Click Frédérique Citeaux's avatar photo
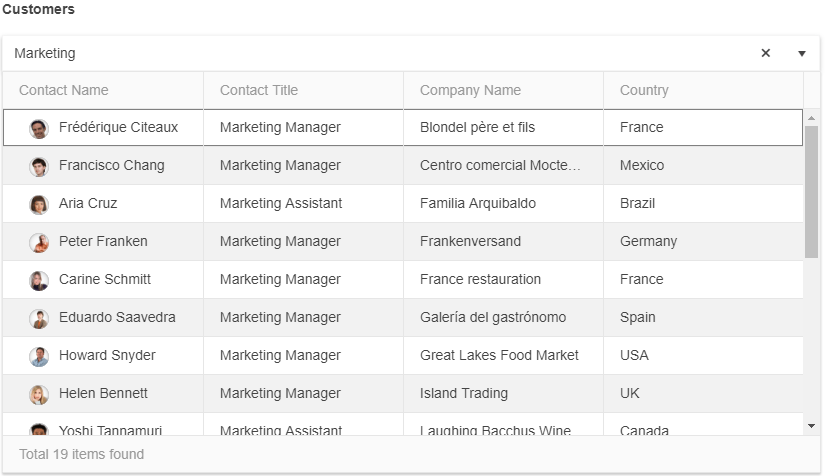Viewport: 825px width, 476px height. 39,128
